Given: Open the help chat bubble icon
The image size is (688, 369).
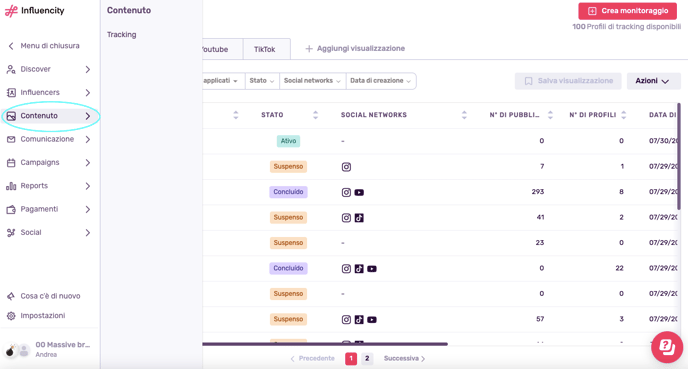Looking at the screenshot, I should (x=667, y=347).
